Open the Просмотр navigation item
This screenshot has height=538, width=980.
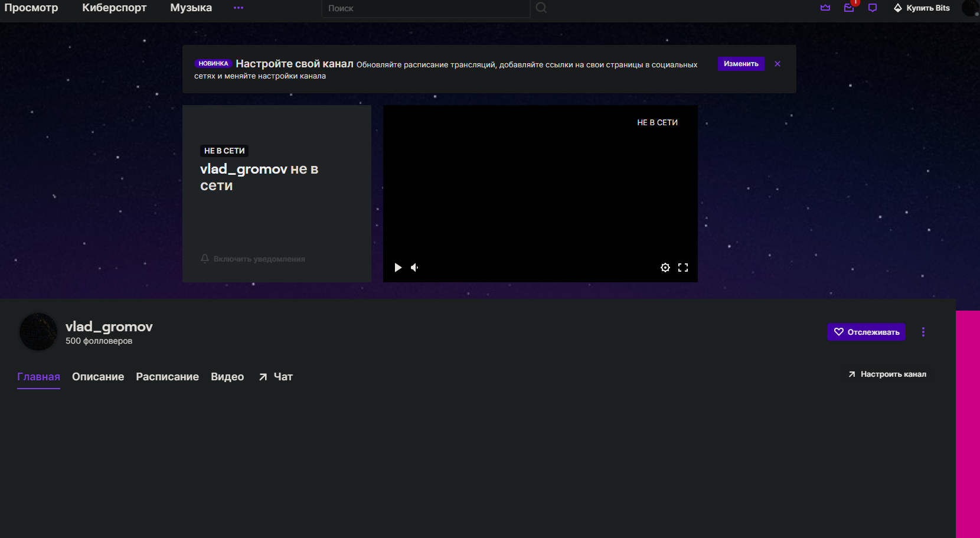point(31,8)
